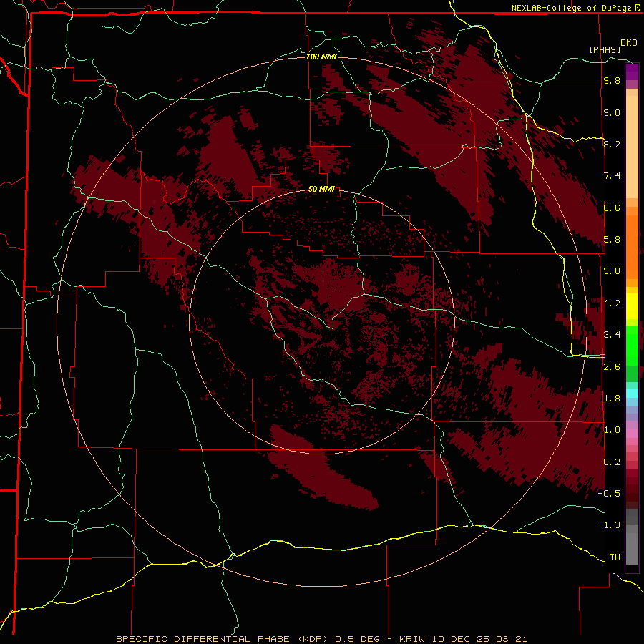This screenshot has width=644, height=644.
Task: Click the [PHAS] label above legend
Action: [x=605, y=49]
